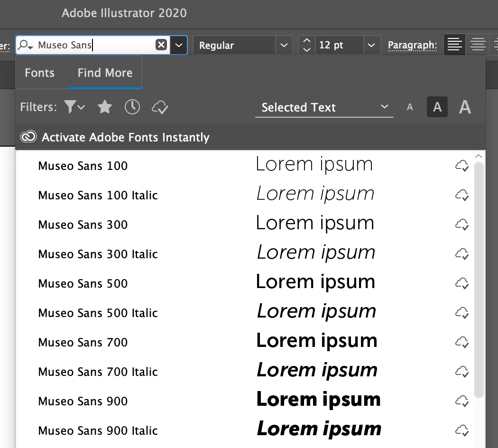This screenshot has height=448, width=498.
Task: Click the 12 pt font size field
Action: pos(339,45)
